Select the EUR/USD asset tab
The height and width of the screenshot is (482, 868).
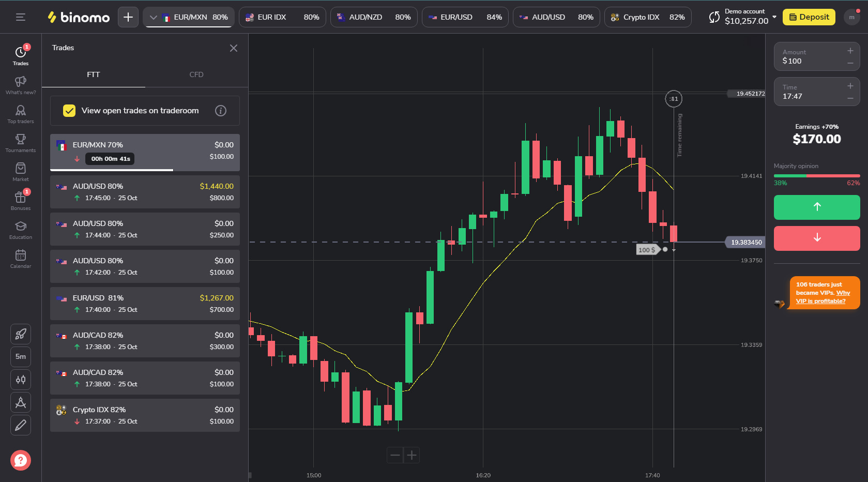point(465,17)
